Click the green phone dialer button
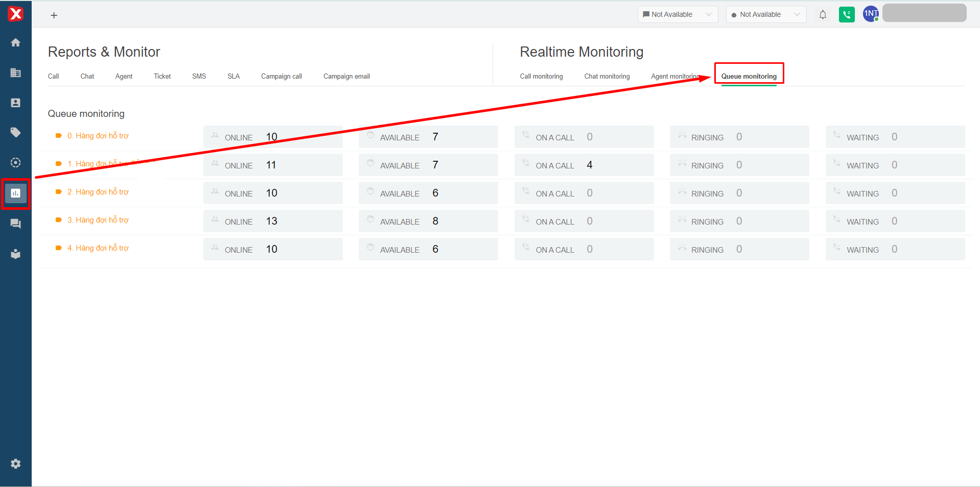The height and width of the screenshot is (487, 980). pos(847,15)
